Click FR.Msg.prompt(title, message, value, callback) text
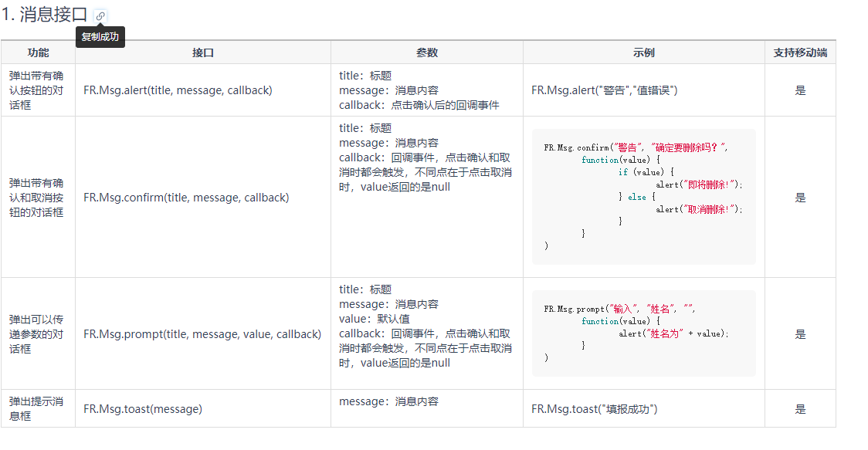 (x=202, y=334)
